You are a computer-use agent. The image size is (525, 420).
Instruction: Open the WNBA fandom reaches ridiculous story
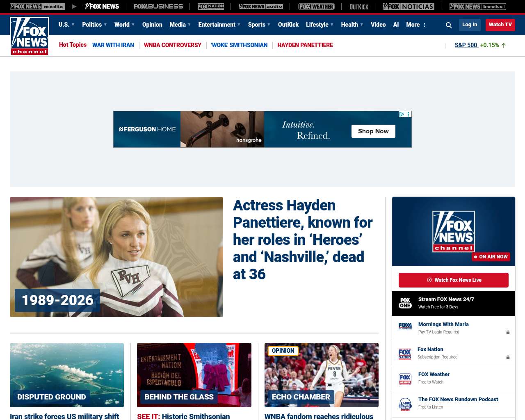pos(319,416)
